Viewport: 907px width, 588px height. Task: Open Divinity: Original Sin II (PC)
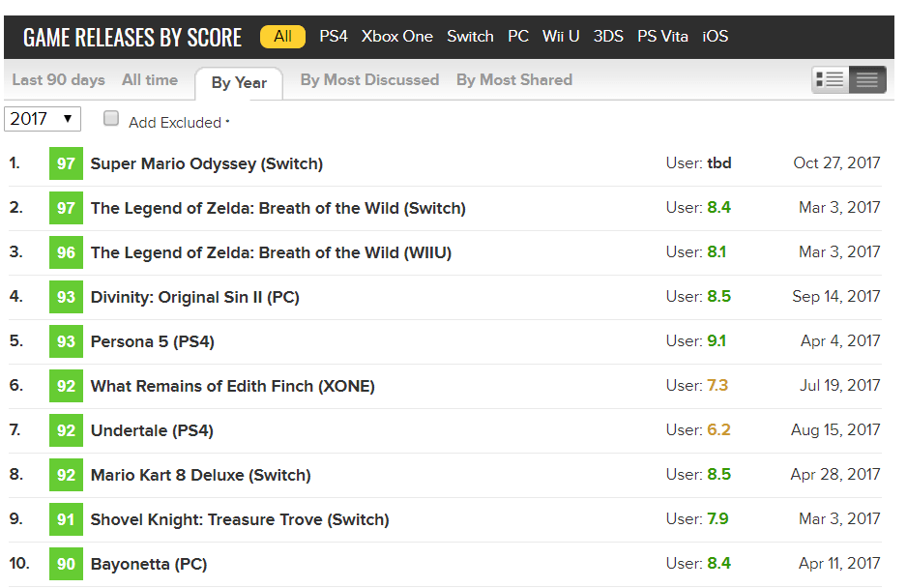[x=195, y=298]
